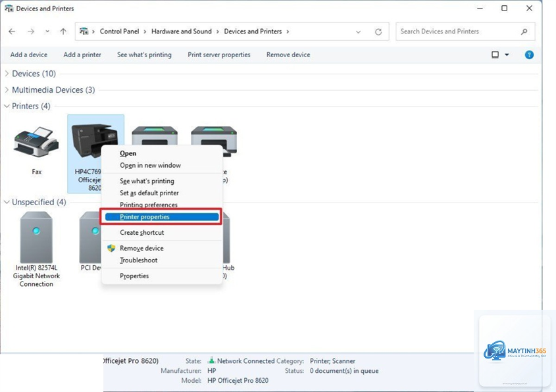
Task: Click the refresh icon in address bar
Action: point(378,32)
